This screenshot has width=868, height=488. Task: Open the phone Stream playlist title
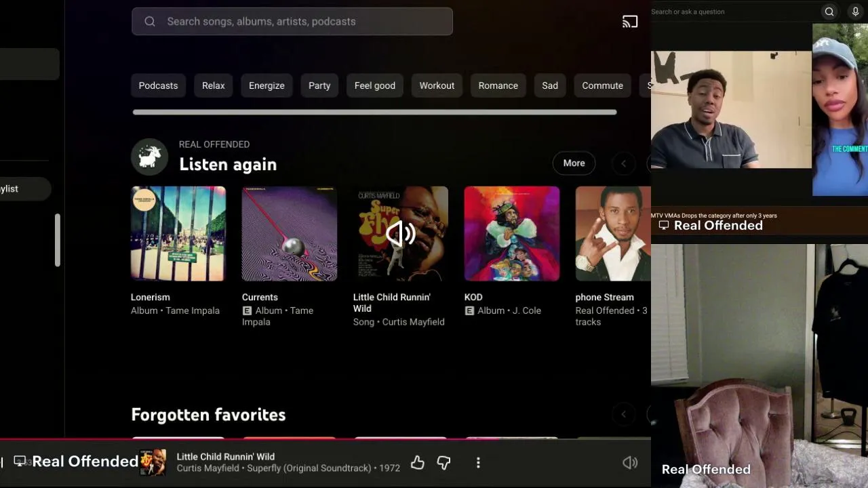tap(605, 297)
